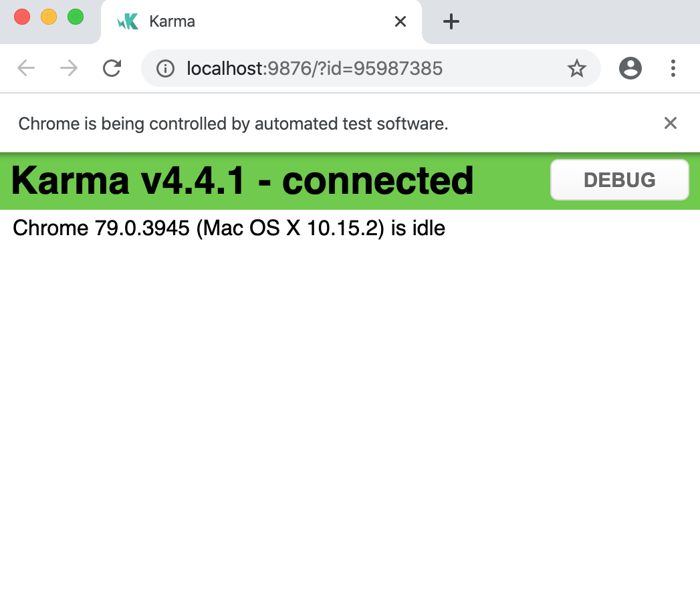Open the Chrome profile avatar
This screenshot has height=600, width=700.
630,68
